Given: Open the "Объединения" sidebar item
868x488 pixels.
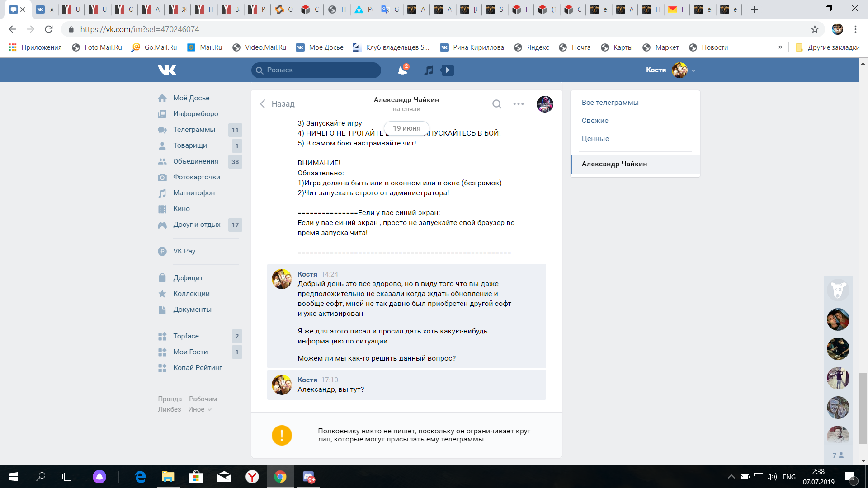Looking at the screenshot, I should (195, 161).
